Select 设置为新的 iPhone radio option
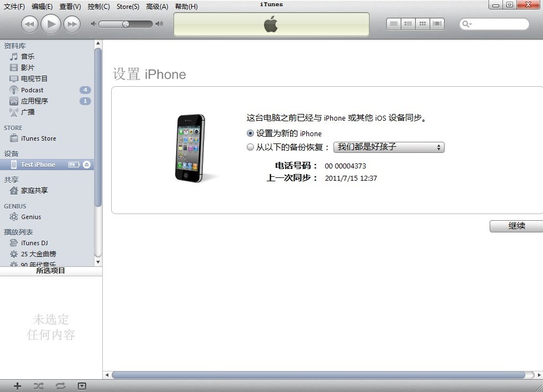The width and height of the screenshot is (543, 392). click(250, 133)
